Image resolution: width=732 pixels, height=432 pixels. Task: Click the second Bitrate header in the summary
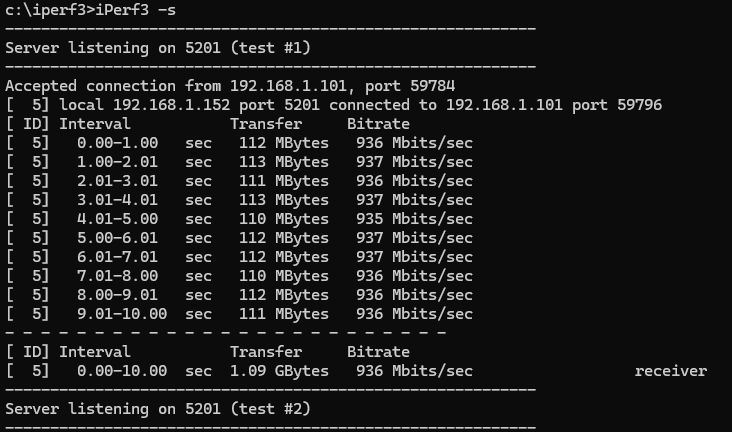pos(378,352)
